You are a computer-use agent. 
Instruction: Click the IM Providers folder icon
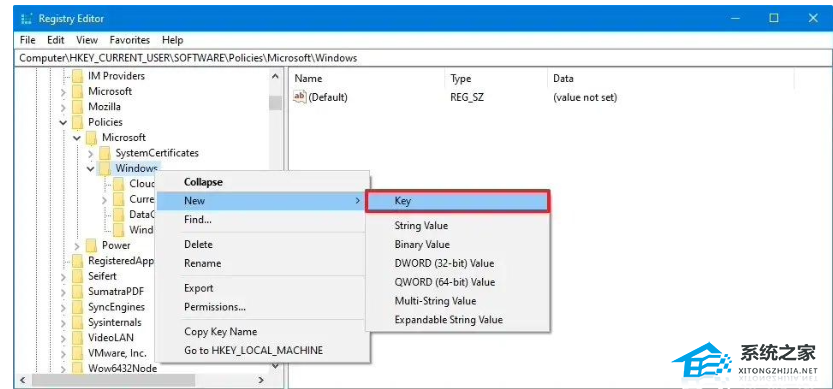pos(78,76)
